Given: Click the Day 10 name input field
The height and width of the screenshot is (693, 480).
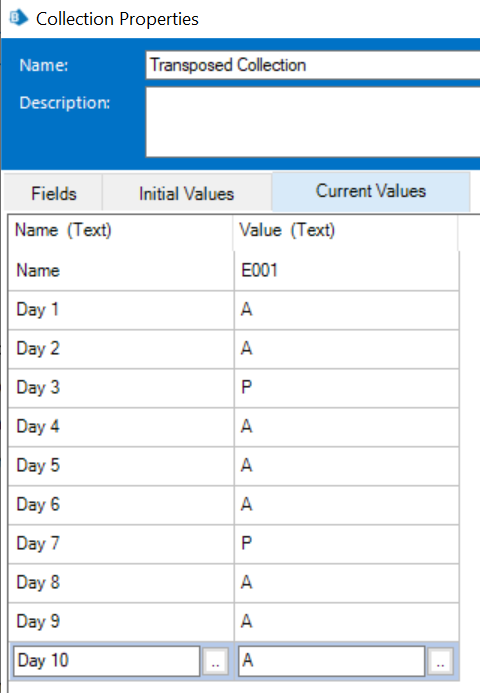Looking at the screenshot, I should tap(107, 661).
